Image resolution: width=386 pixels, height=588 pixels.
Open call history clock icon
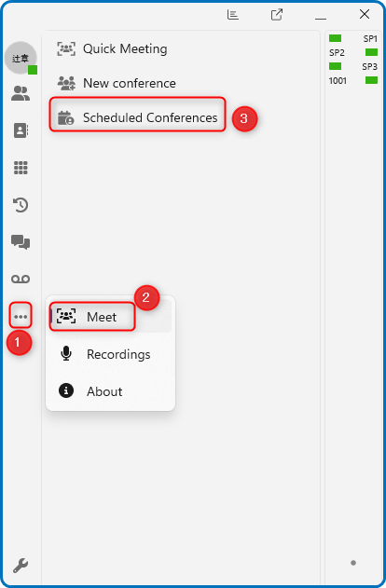(21, 205)
